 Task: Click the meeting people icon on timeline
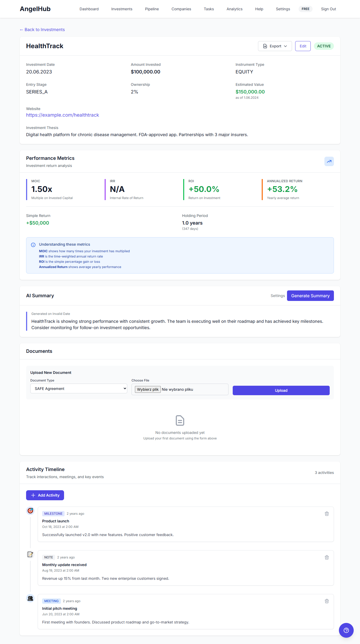tap(30, 598)
